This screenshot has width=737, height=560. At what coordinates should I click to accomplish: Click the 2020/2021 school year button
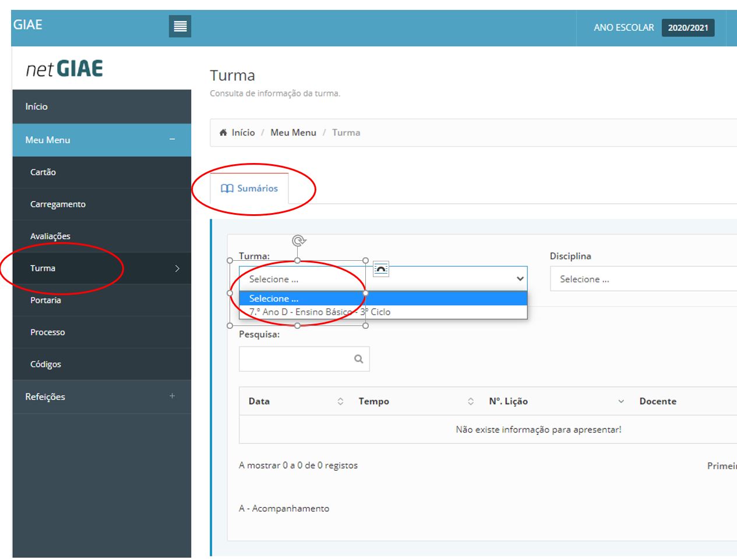(687, 28)
